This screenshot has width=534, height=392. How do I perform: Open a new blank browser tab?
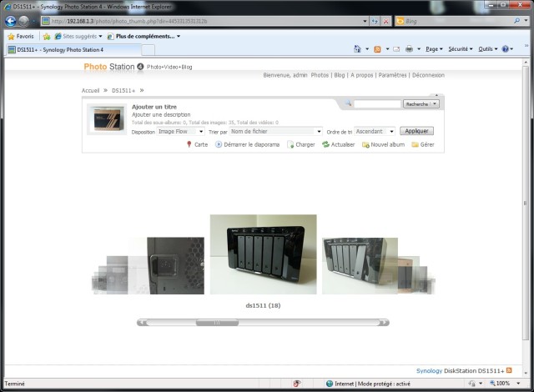tap(149, 50)
